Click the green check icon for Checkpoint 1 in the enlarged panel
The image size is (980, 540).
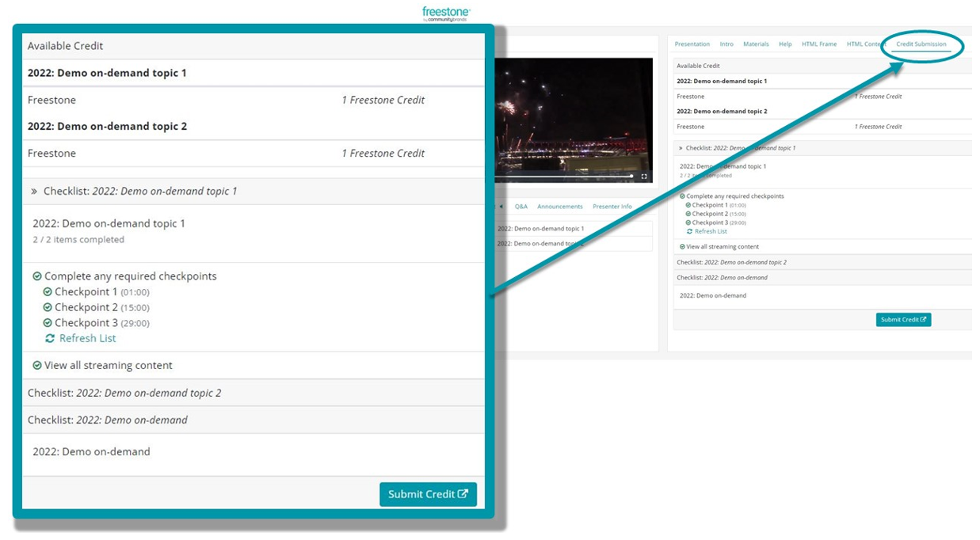[x=48, y=292]
